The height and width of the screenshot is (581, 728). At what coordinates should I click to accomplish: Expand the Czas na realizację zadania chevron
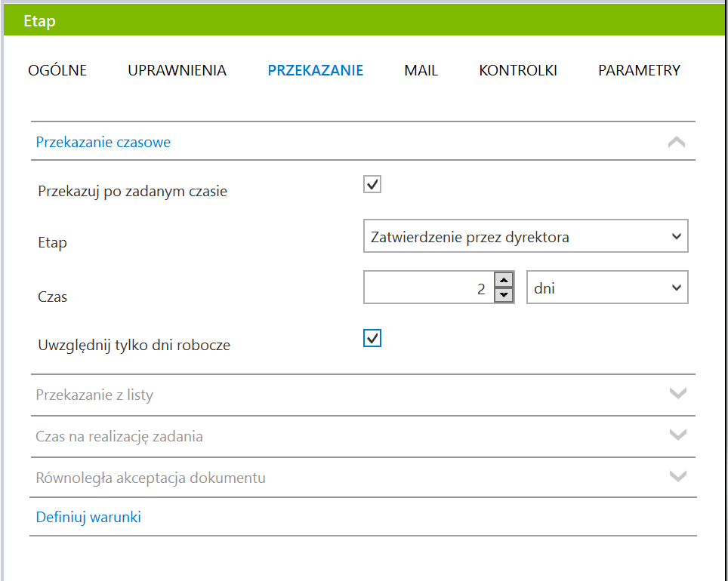click(x=678, y=435)
